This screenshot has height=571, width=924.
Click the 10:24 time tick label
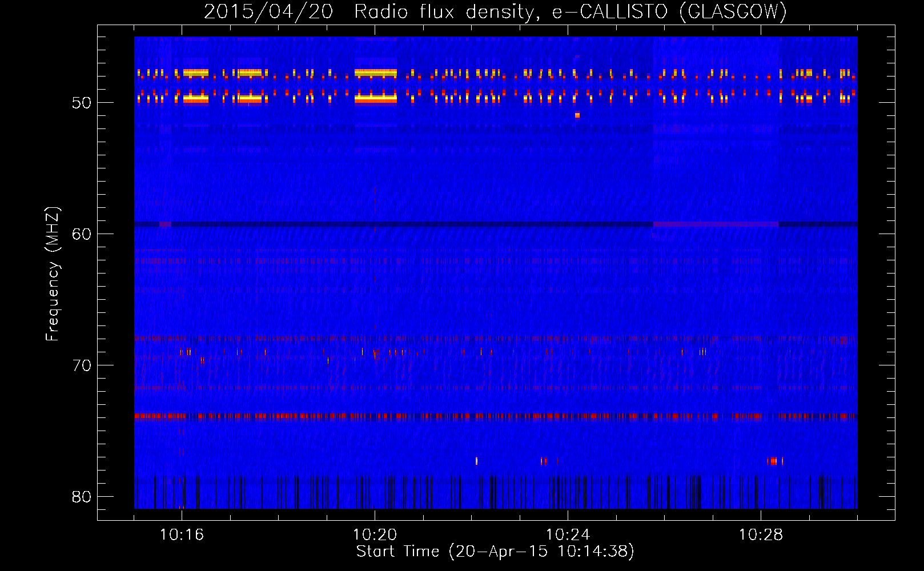pyautogui.click(x=568, y=535)
